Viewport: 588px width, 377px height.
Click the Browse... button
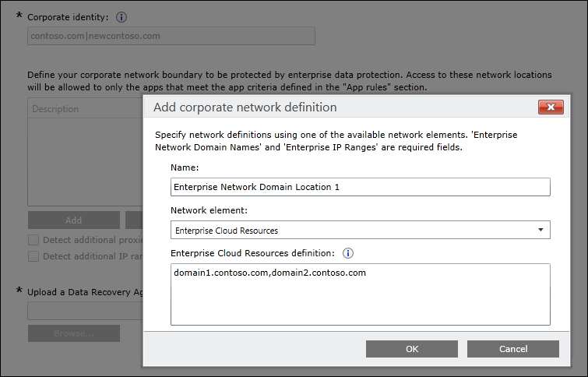click(74, 333)
